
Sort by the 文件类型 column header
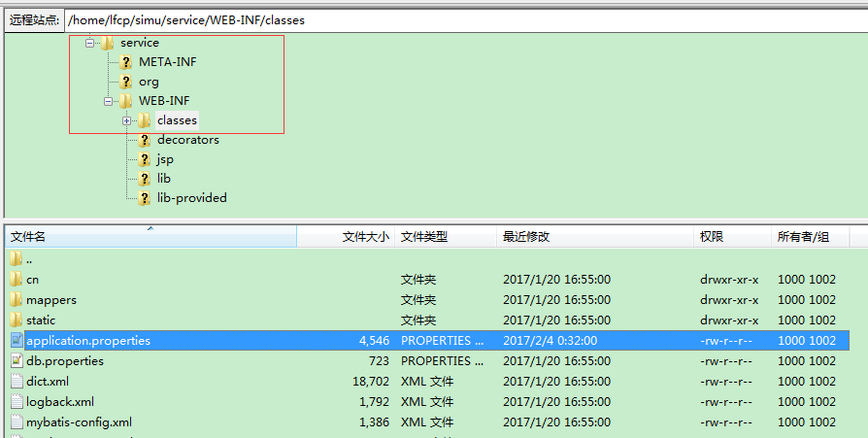pos(446,236)
